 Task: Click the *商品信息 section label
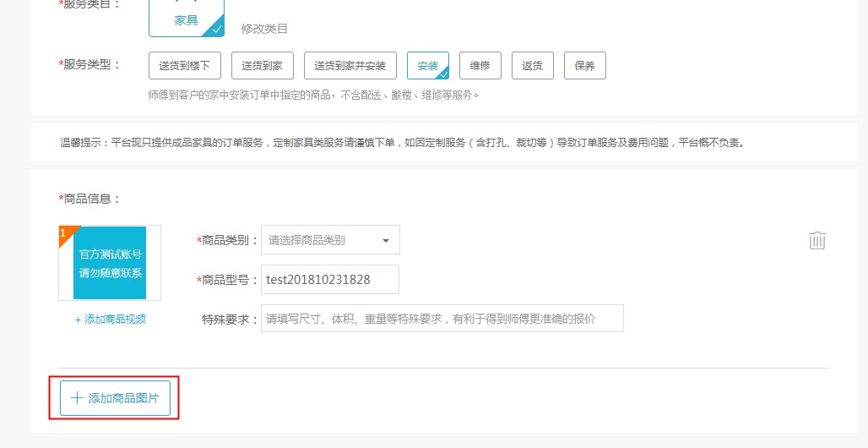pyautogui.click(x=90, y=199)
